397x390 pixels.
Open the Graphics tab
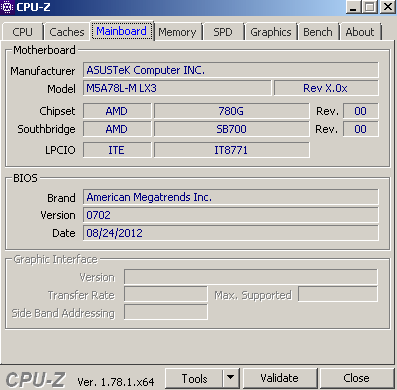point(271,32)
